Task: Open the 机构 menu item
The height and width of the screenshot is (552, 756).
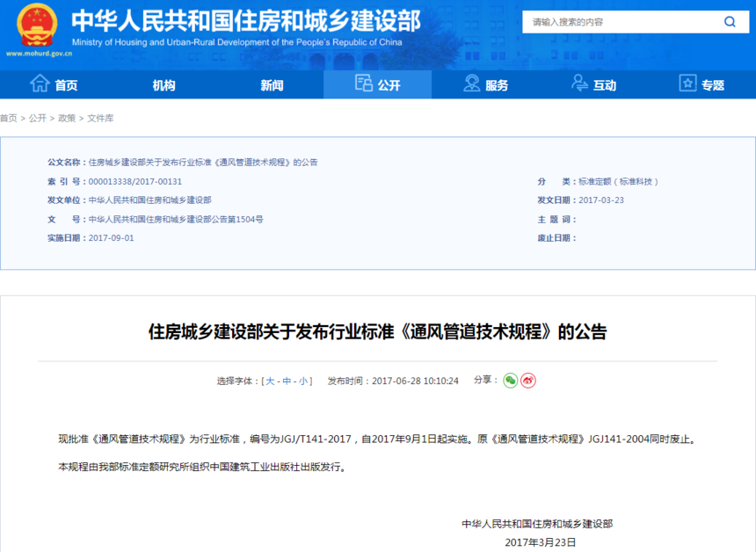Action: (164, 85)
